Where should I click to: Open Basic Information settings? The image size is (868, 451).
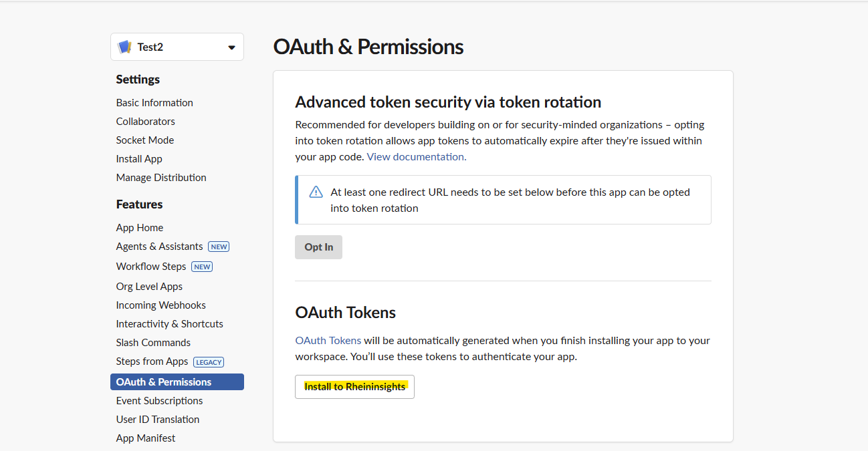[x=154, y=103]
